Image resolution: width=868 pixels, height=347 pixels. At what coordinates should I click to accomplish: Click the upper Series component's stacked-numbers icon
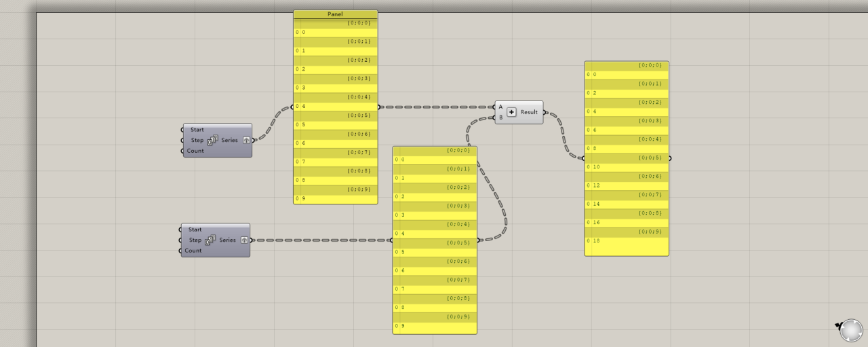point(212,140)
